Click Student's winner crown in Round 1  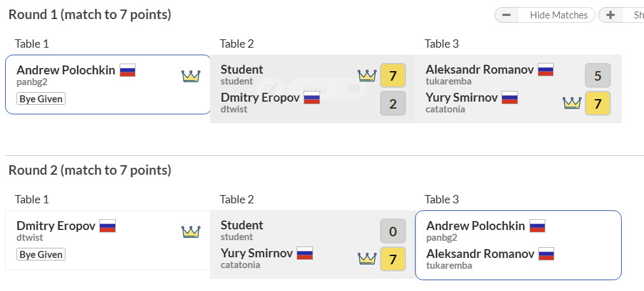pos(367,76)
